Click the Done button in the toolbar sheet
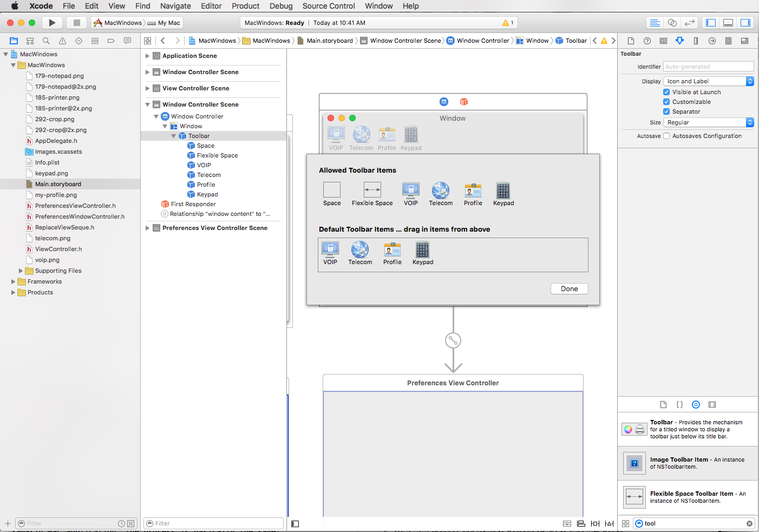The image size is (759, 532). point(569,288)
